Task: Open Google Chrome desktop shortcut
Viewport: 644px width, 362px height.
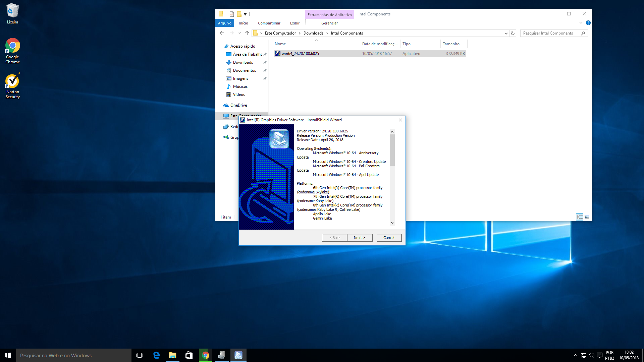Action: pyautogui.click(x=12, y=51)
